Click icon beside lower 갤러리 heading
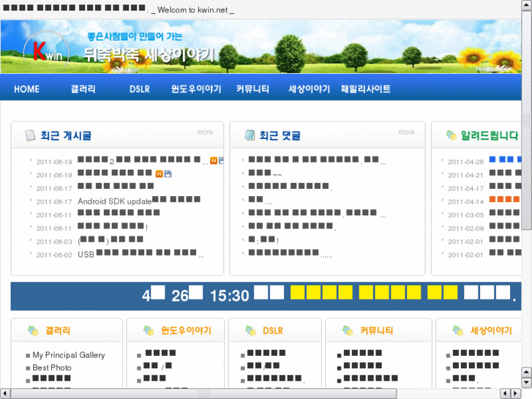 click(x=33, y=330)
